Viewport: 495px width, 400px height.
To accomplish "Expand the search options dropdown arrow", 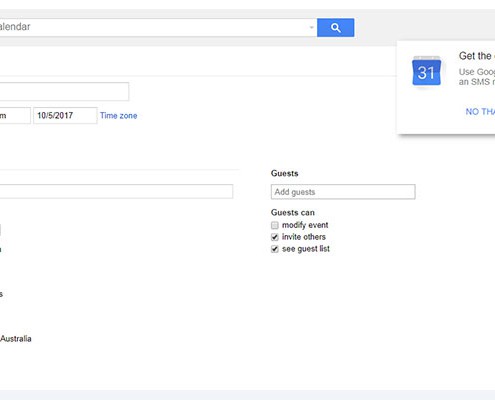I will [x=311, y=27].
